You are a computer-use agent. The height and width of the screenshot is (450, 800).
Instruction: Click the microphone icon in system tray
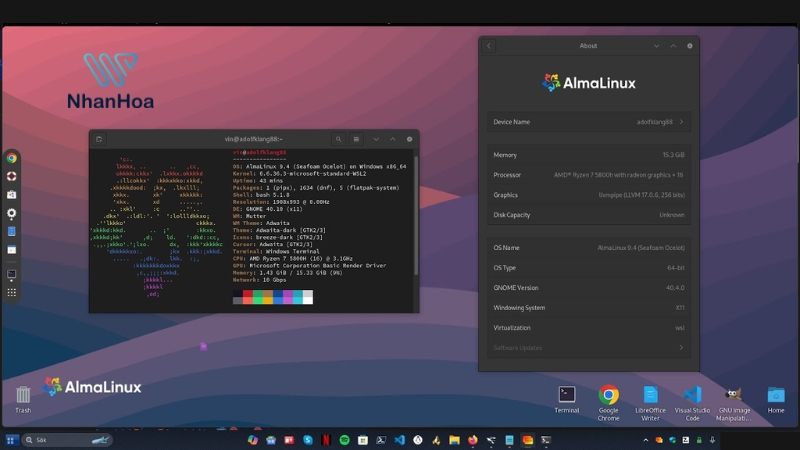coord(712,440)
